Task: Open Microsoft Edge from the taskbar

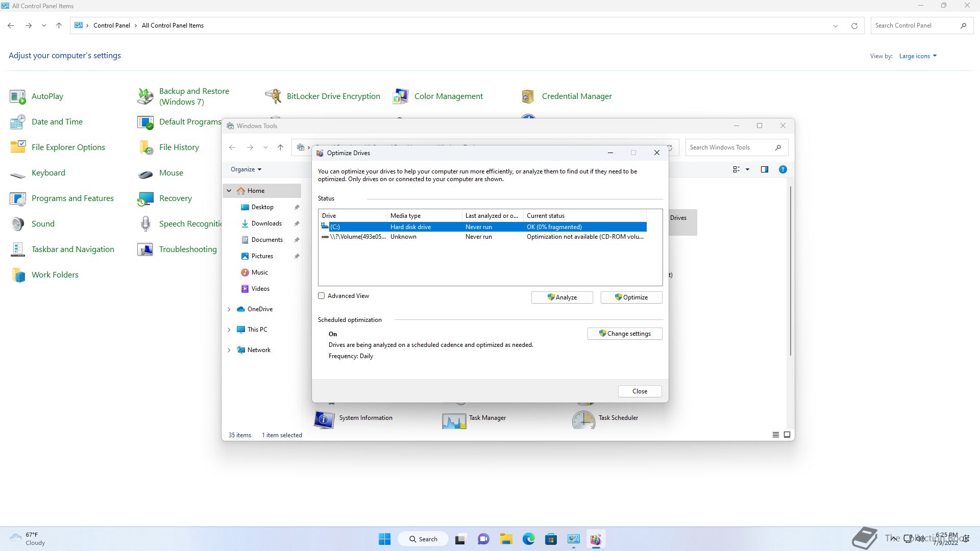Action: pos(528,539)
